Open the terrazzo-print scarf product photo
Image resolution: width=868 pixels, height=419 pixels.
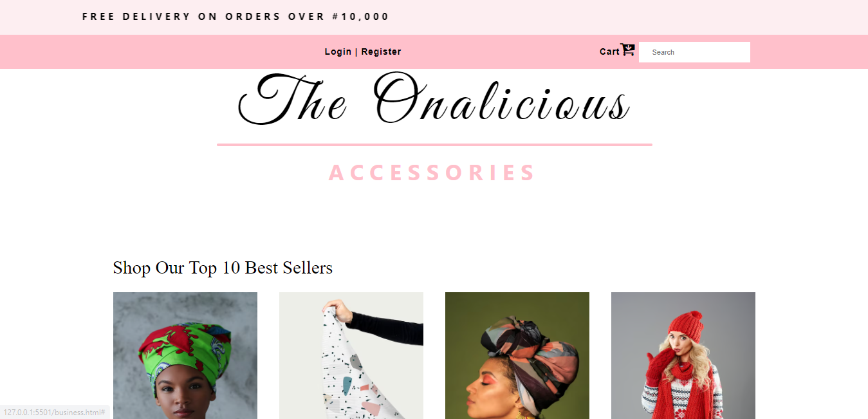(351, 355)
